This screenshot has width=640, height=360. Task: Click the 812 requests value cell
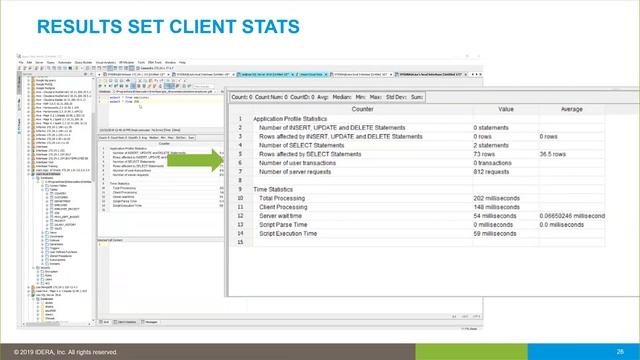(506, 172)
